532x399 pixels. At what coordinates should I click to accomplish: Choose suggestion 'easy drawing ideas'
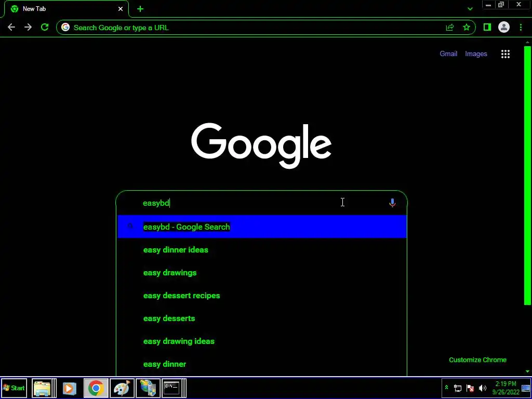[x=262, y=341]
